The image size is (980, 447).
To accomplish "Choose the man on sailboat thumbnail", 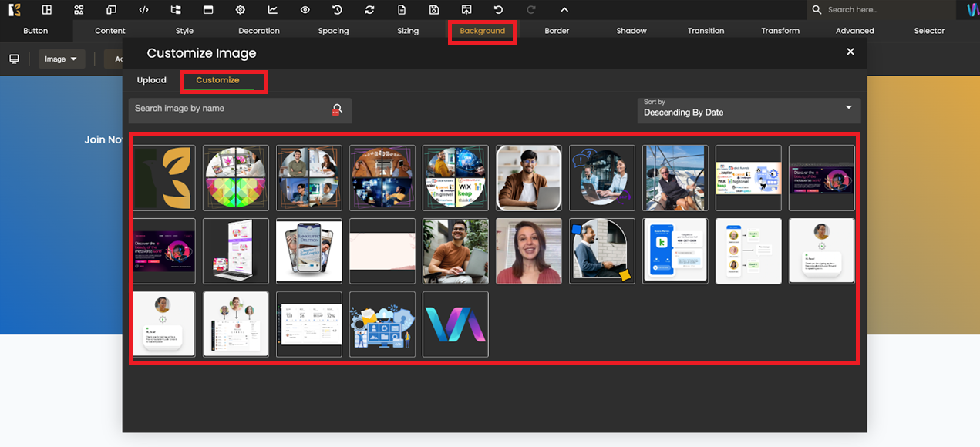I will (x=675, y=178).
